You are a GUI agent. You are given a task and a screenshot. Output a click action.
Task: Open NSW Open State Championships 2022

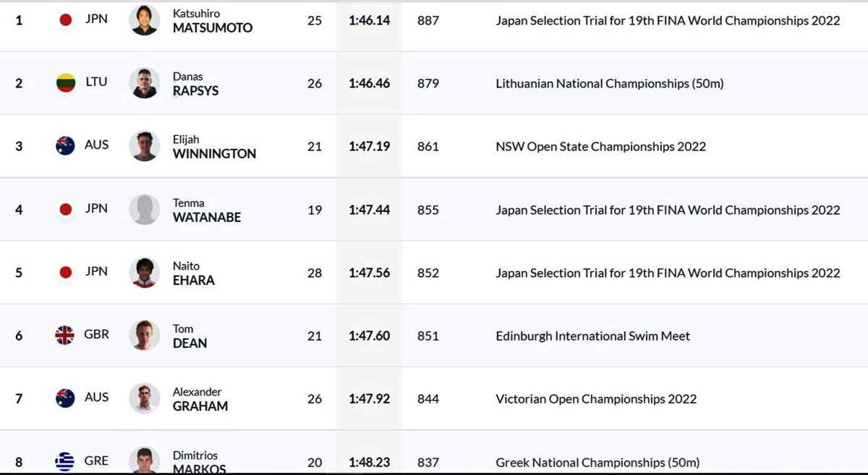click(x=601, y=147)
